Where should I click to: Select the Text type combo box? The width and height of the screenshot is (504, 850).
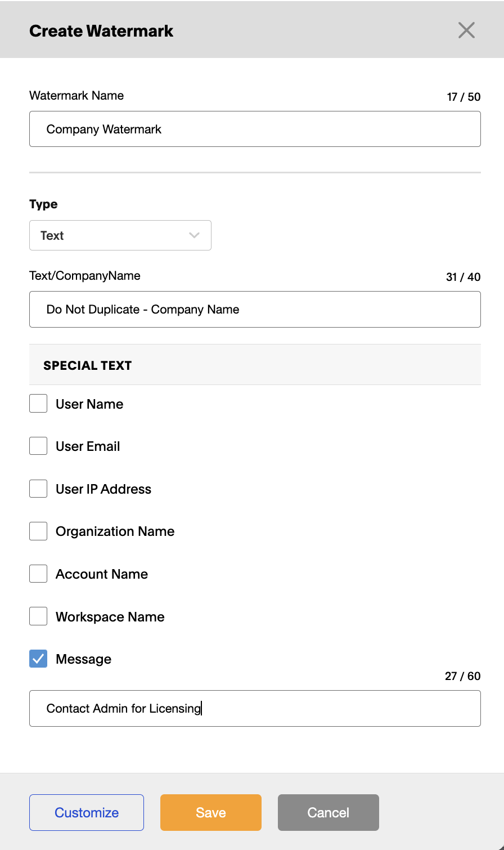pos(120,235)
